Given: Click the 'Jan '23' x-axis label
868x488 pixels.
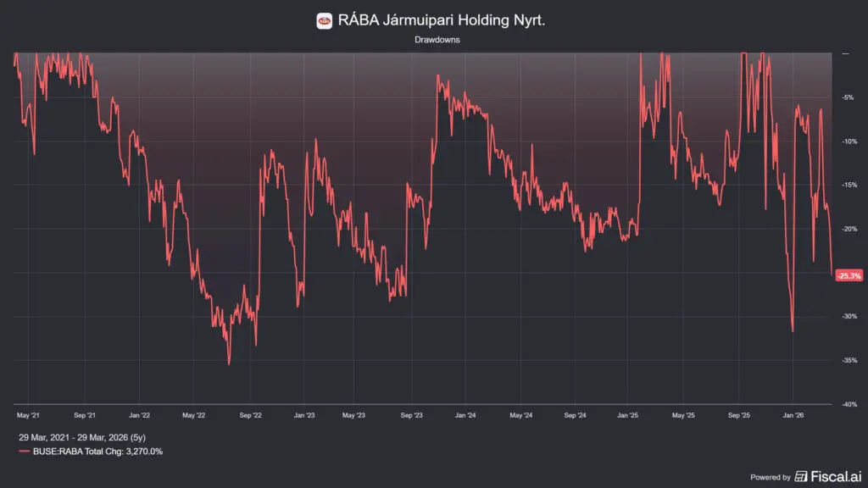Looking at the screenshot, I should (304, 415).
